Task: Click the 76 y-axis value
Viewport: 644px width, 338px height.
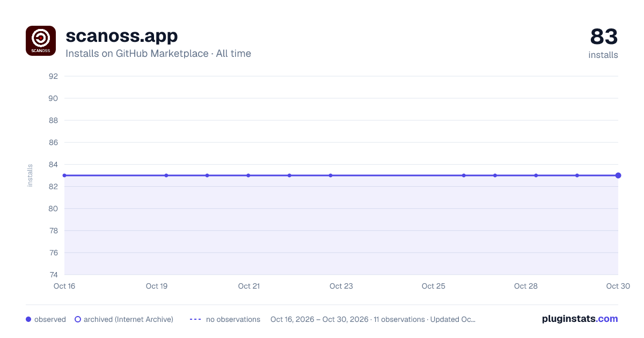Action: 53,253
